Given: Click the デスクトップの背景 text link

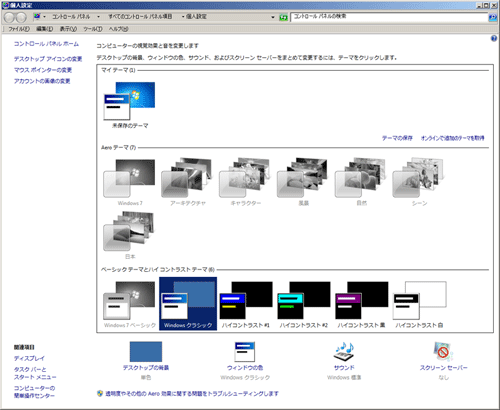Looking at the screenshot, I should tap(146, 368).
